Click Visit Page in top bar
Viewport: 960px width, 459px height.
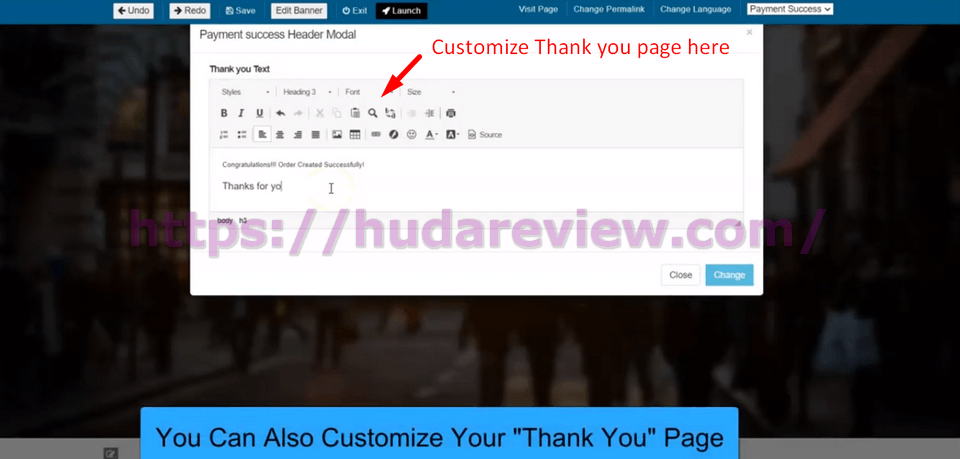tap(539, 9)
